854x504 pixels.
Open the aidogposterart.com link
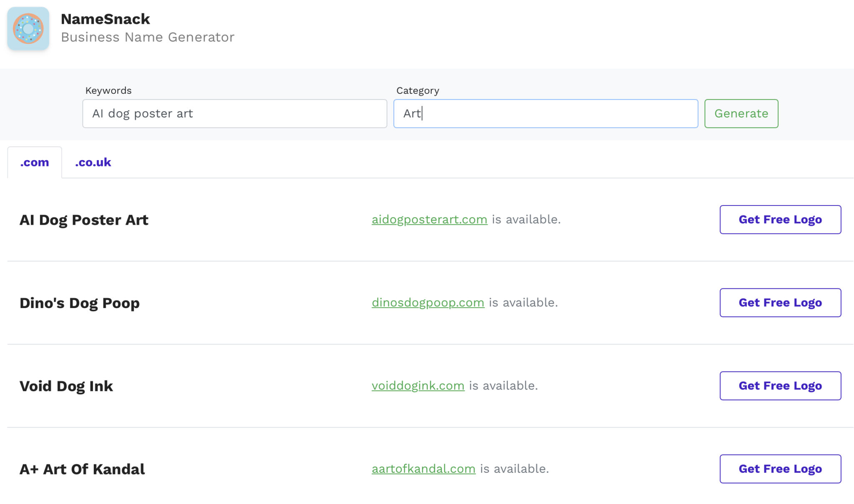(x=430, y=219)
